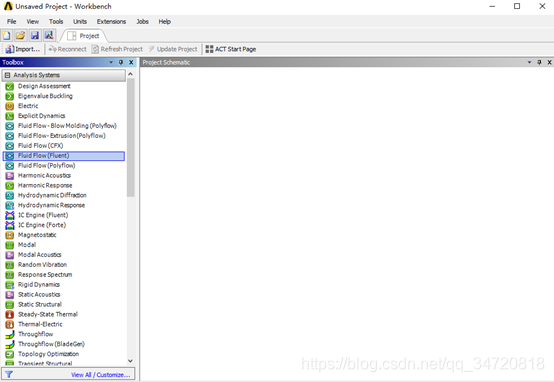Pin the Project Schematic panel

click(539, 62)
